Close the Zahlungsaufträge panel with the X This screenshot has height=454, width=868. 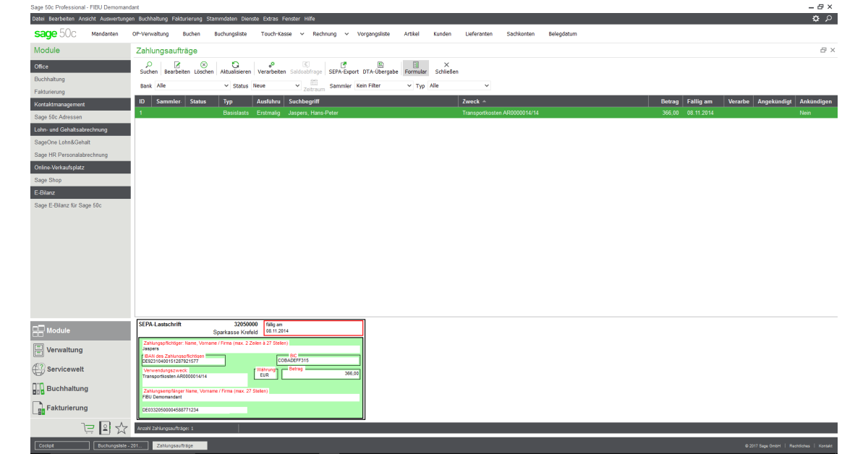point(833,50)
